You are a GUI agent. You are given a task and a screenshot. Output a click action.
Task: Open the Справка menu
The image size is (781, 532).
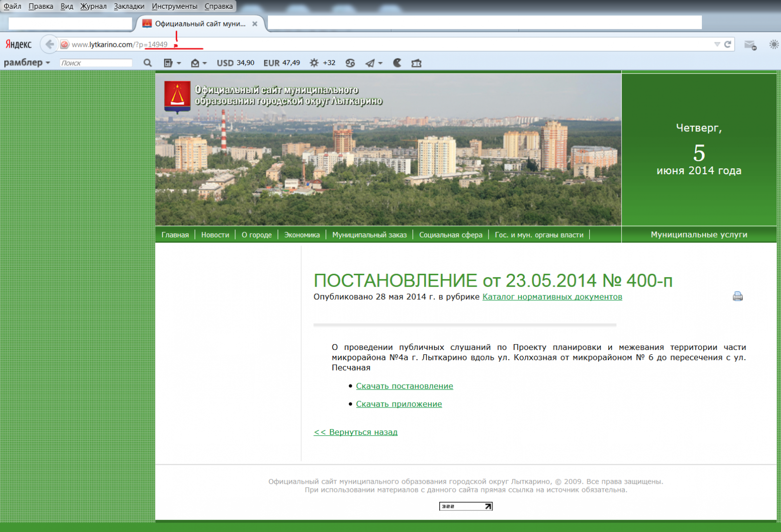pos(219,6)
